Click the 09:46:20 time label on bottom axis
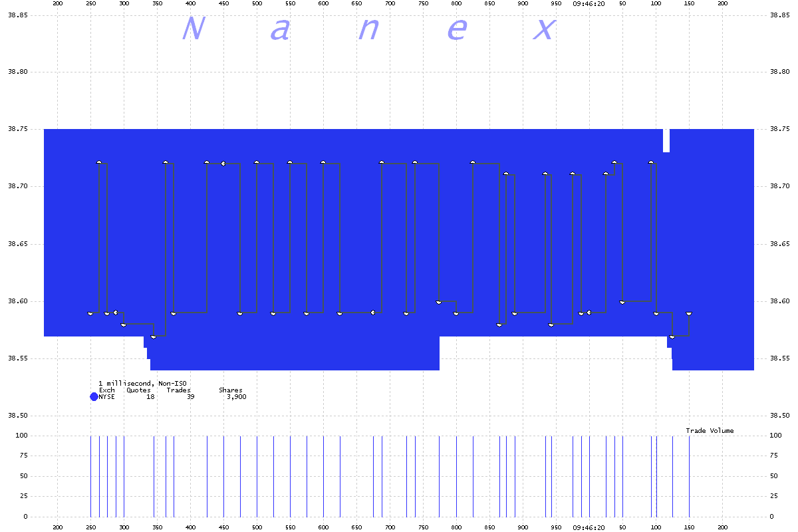798x532 pixels. tap(589, 527)
